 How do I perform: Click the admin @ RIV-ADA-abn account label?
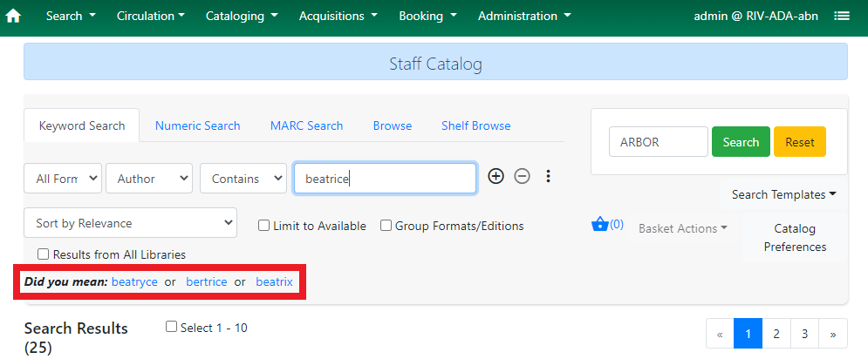[755, 16]
